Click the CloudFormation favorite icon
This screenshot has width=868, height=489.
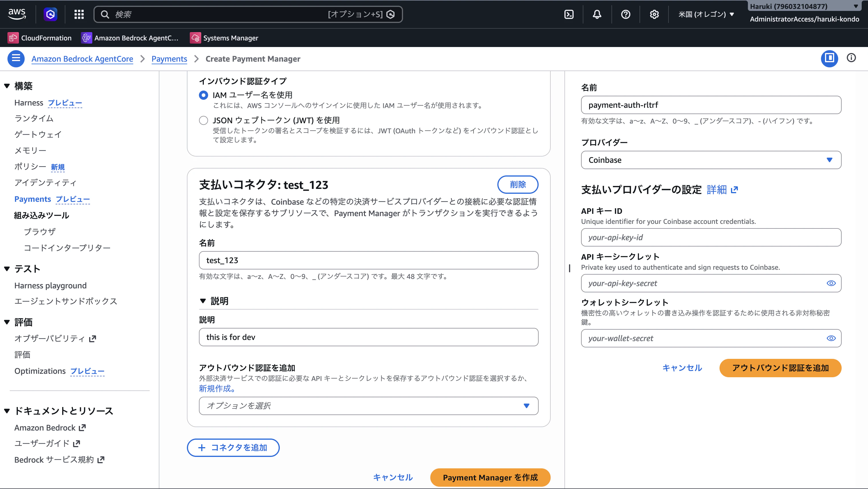(x=13, y=38)
